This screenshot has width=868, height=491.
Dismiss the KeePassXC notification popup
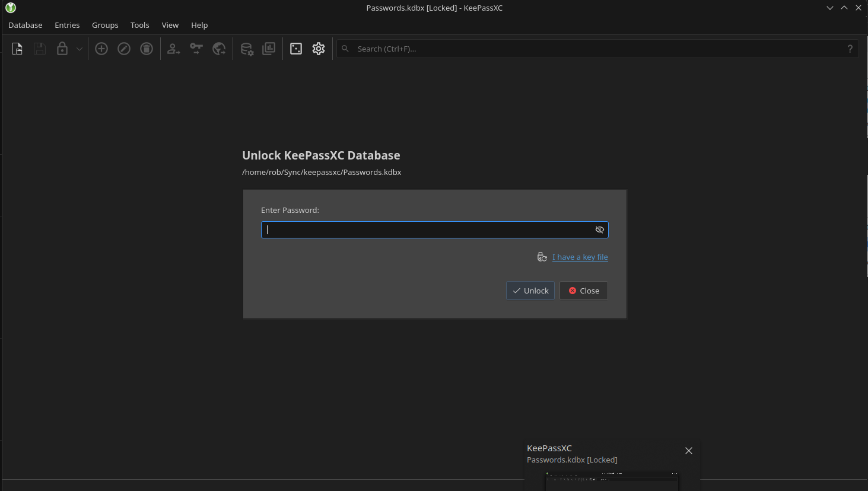click(688, 451)
